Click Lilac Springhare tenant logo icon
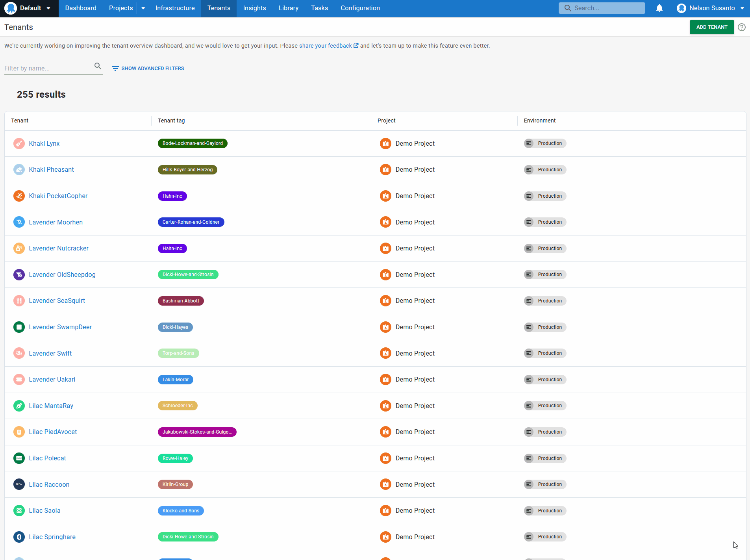Image resolution: width=750 pixels, height=560 pixels. click(x=19, y=537)
